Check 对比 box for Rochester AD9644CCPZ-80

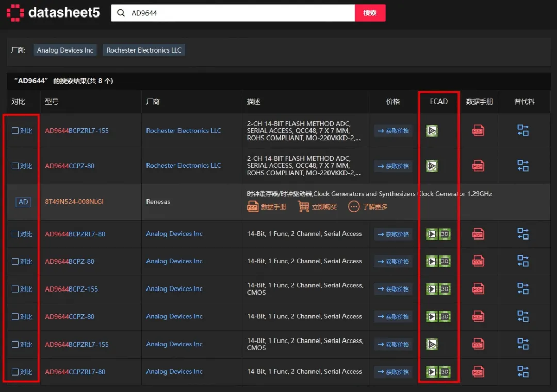click(15, 166)
